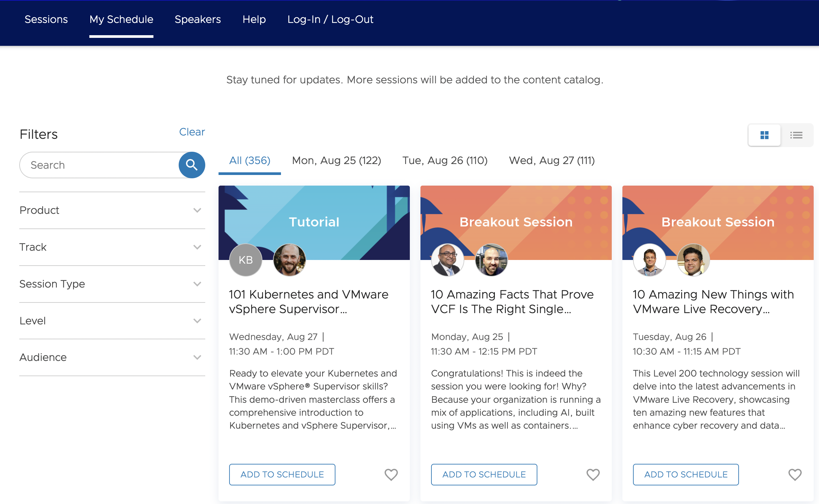Add 101 Kubernetes tutorial to schedule
The height and width of the screenshot is (504, 819).
pyautogui.click(x=282, y=474)
